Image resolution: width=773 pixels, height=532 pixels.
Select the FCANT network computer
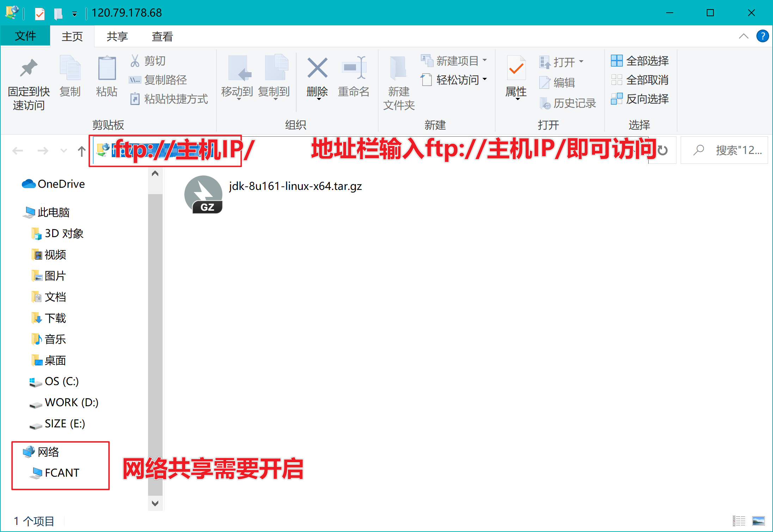coord(62,472)
